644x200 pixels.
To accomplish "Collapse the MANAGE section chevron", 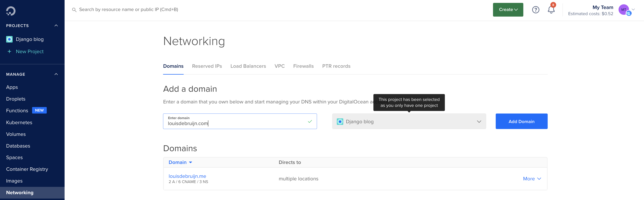I will point(56,74).
